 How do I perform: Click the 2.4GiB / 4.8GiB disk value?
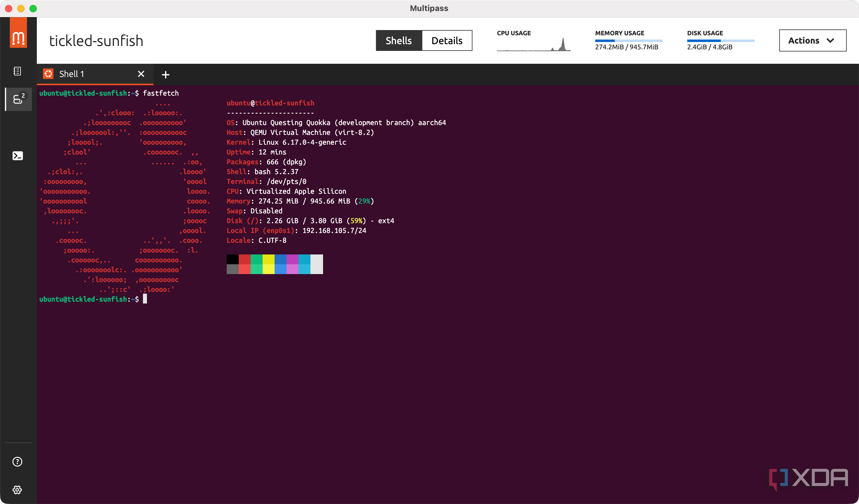pos(709,47)
